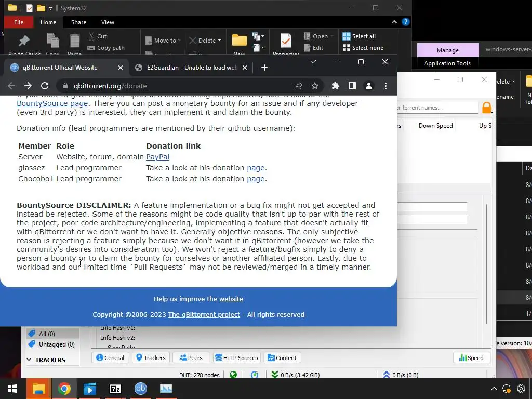Click qBittorrent lock icon
Image resolution: width=532 pixels, height=399 pixels.
(x=486, y=108)
